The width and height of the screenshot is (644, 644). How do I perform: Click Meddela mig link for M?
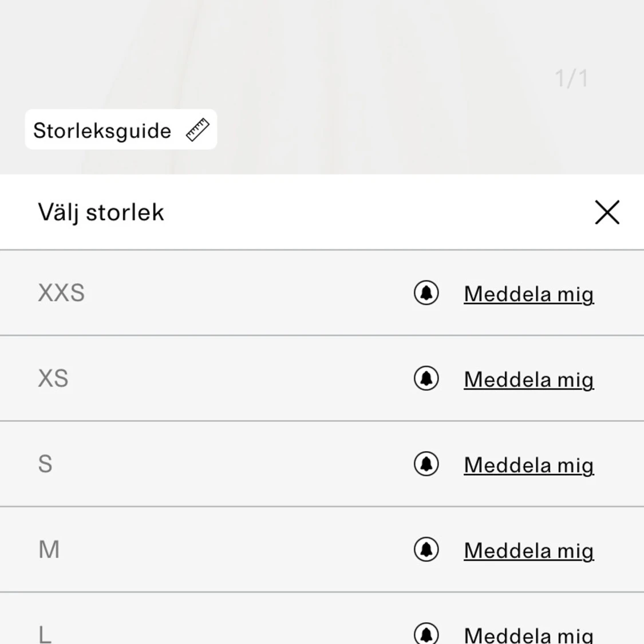[528, 551]
